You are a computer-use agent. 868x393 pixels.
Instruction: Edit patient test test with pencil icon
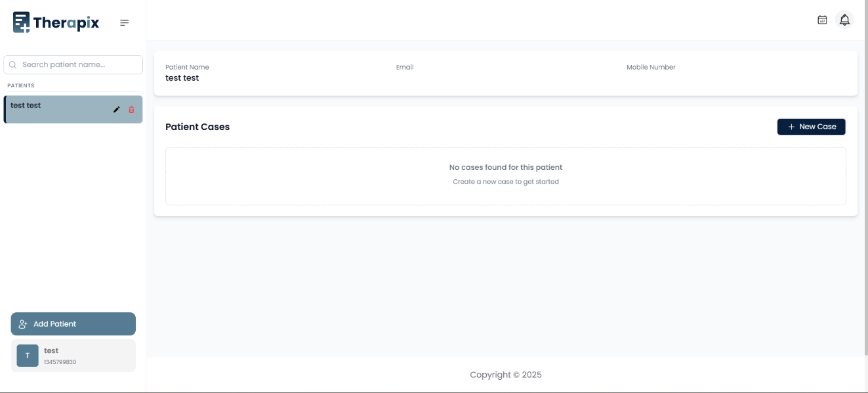(117, 110)
